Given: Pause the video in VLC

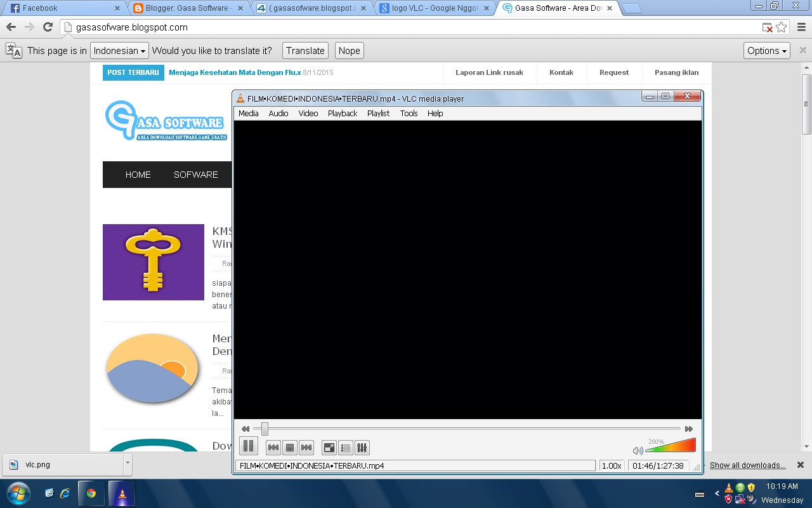Looking at the screenshot, I should (249, 446).
